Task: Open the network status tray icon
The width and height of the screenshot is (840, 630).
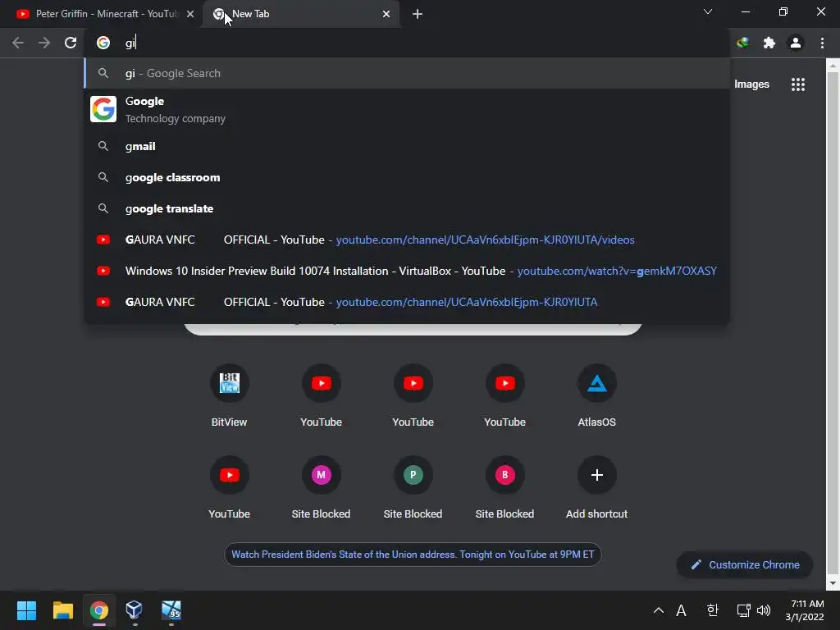Action: coord(743,610)
